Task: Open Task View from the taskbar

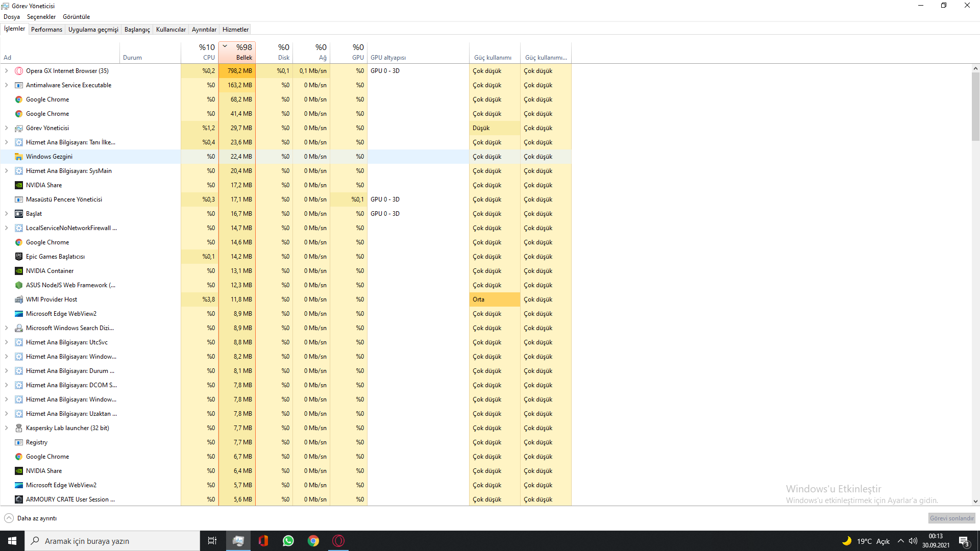Action: pos(212,541)
